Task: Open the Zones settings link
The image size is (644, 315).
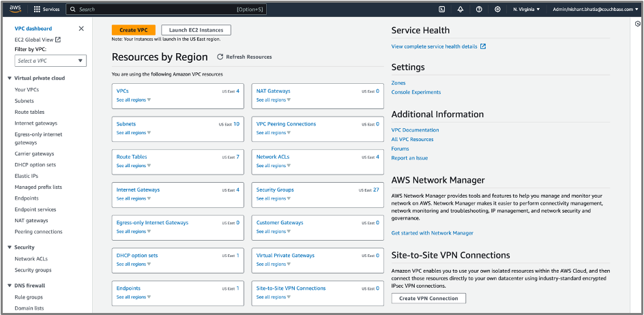Action: click(x=398, y=83)
